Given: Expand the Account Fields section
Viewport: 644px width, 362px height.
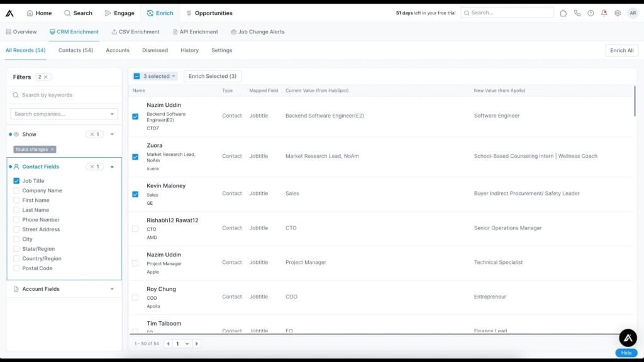Looking at the screenshot, I should (x=112, y=289).
